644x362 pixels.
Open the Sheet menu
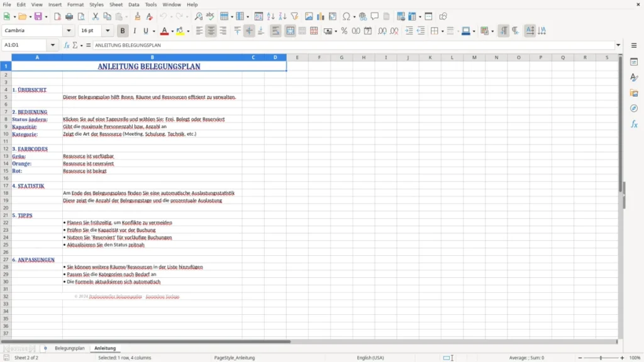116,4
